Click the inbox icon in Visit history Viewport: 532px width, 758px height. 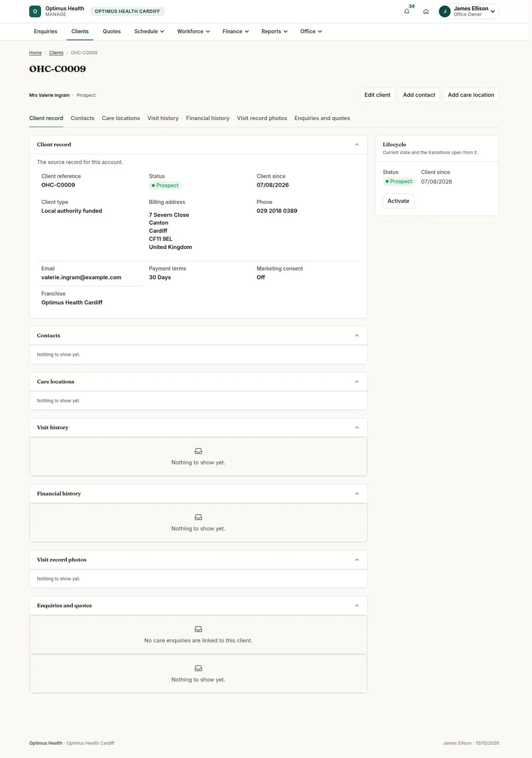point(198,451)
